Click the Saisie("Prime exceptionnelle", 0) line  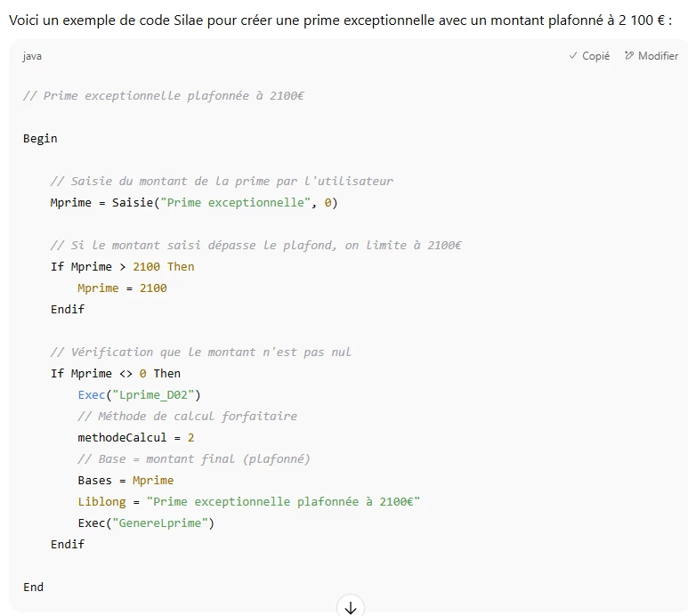pos(193,202)
